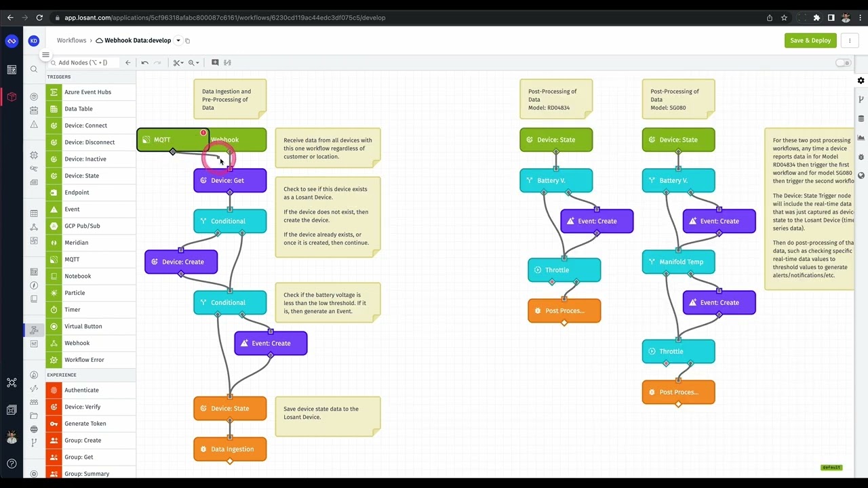Open the Debug bug tab on the right
868x488 pixels.
pyautogui.click(x=861, y=157)
